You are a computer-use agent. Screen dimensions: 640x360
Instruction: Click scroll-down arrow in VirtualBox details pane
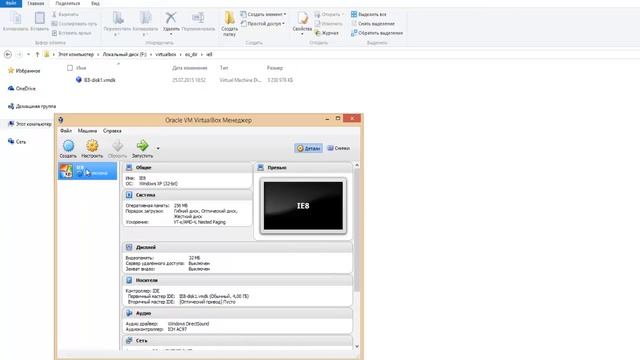(x=357, y=347)
